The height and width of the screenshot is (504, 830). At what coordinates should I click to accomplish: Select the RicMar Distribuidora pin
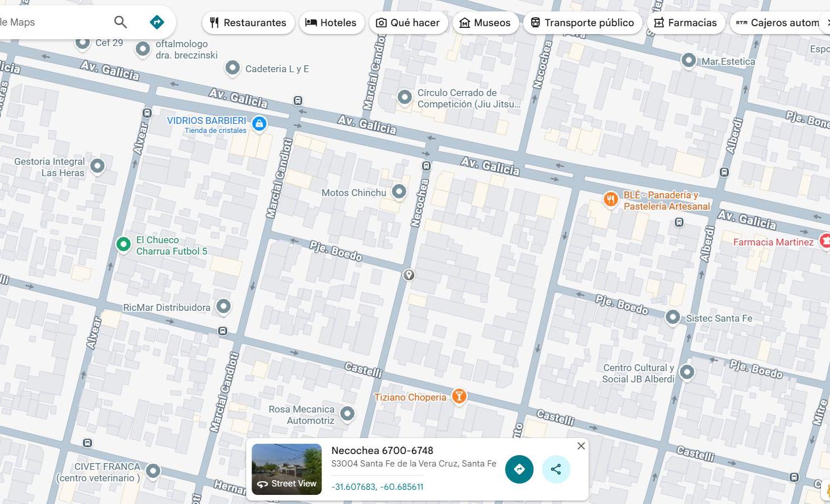[223, 306]
